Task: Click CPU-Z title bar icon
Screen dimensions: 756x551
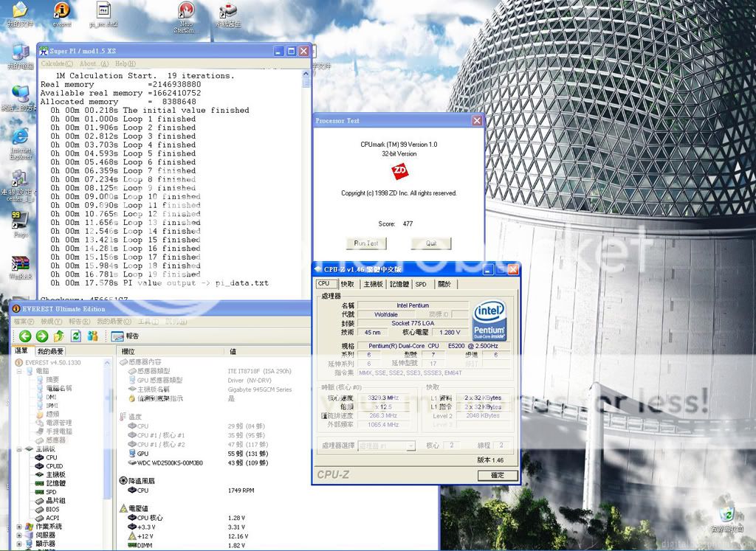Action: coord(318,269)
